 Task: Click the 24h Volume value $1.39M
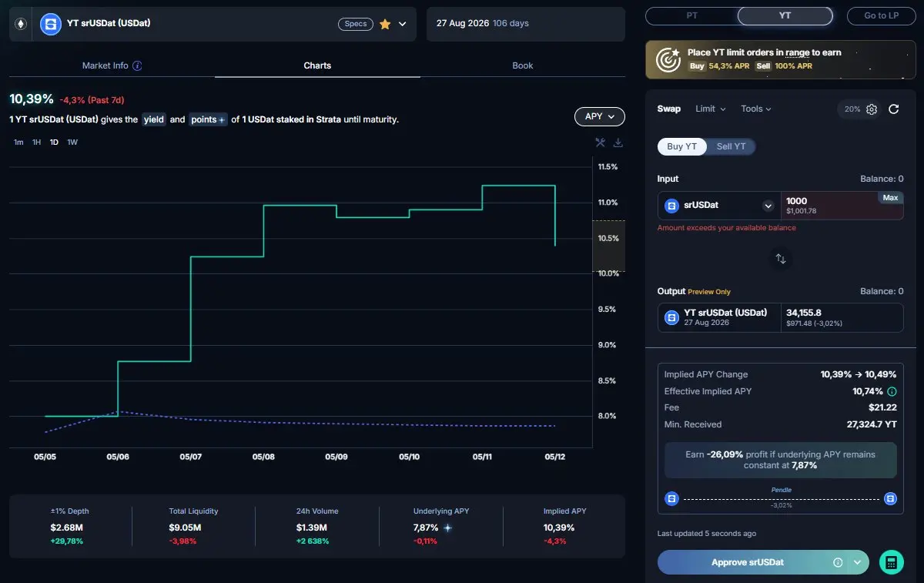[x=312, y=528]
